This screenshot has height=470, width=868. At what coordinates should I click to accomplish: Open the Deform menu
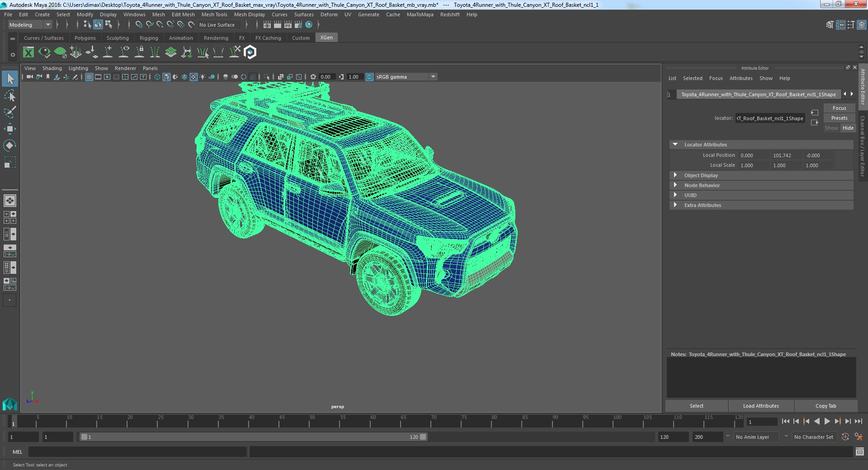329,14
